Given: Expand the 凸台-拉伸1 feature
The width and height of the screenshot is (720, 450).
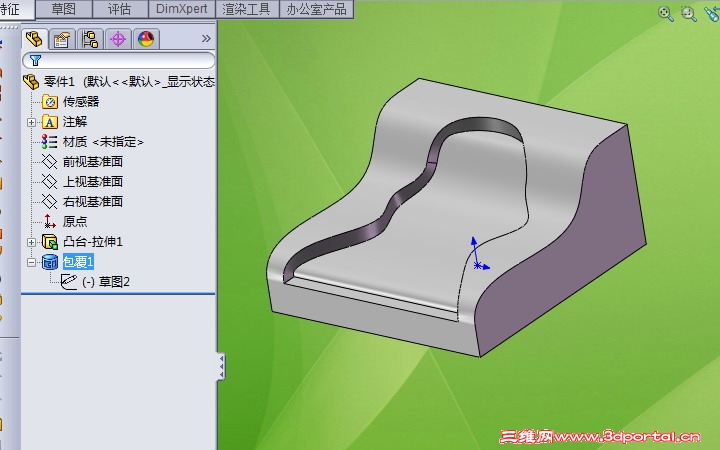Looking at the screenshot, I should click(x=31, y=242).
